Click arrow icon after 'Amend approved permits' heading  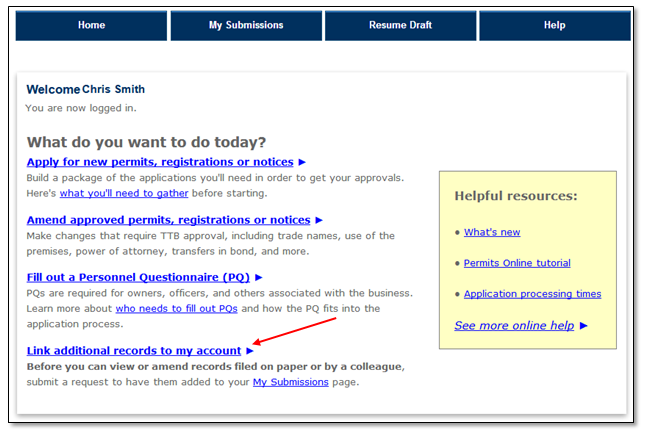pos(319,220)
